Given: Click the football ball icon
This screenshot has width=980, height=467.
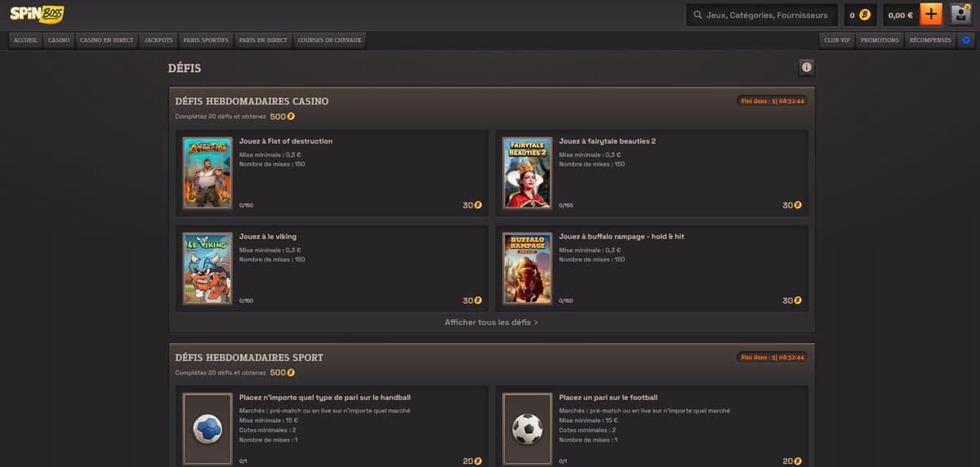Looking at the screenshot, I should [x=528, y=429].
